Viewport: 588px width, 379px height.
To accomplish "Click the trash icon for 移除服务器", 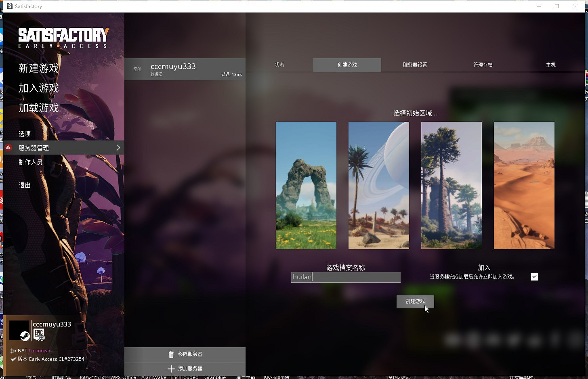I will coord(171,354).
